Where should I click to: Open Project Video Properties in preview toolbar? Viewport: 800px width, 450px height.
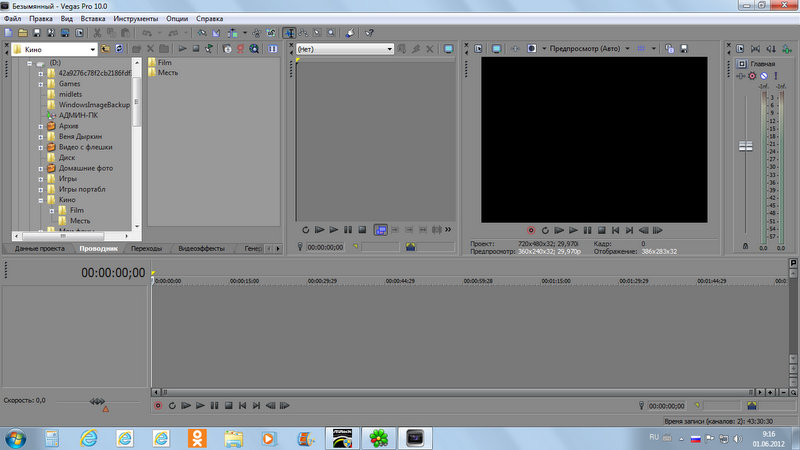pyautogui.click(x=478, y=48)
